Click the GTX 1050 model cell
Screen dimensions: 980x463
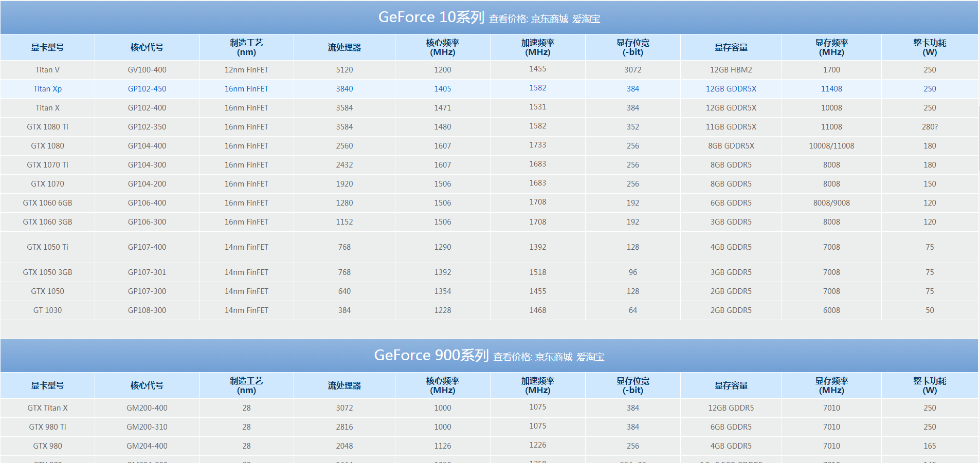point(47,291)
